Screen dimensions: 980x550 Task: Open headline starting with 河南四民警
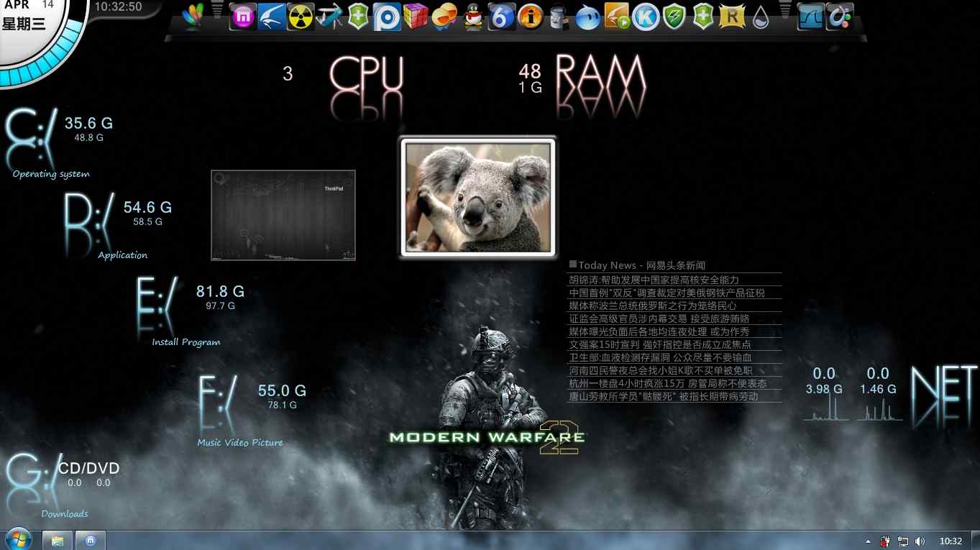tap(661, 370)
